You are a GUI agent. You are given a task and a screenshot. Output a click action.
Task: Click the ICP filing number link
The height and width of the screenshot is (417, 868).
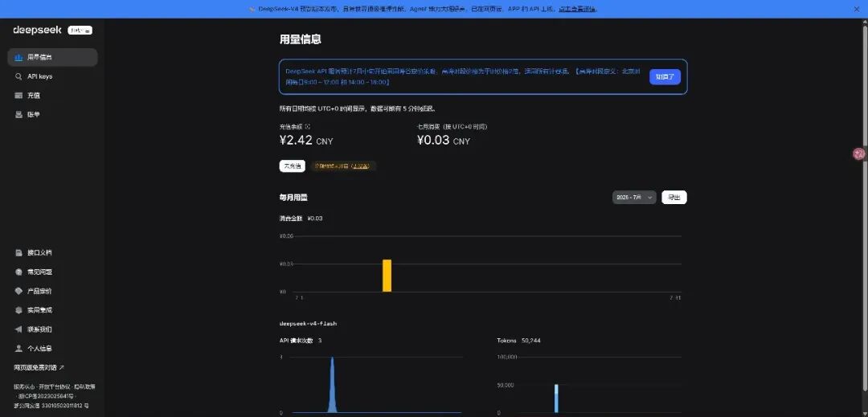47,396
